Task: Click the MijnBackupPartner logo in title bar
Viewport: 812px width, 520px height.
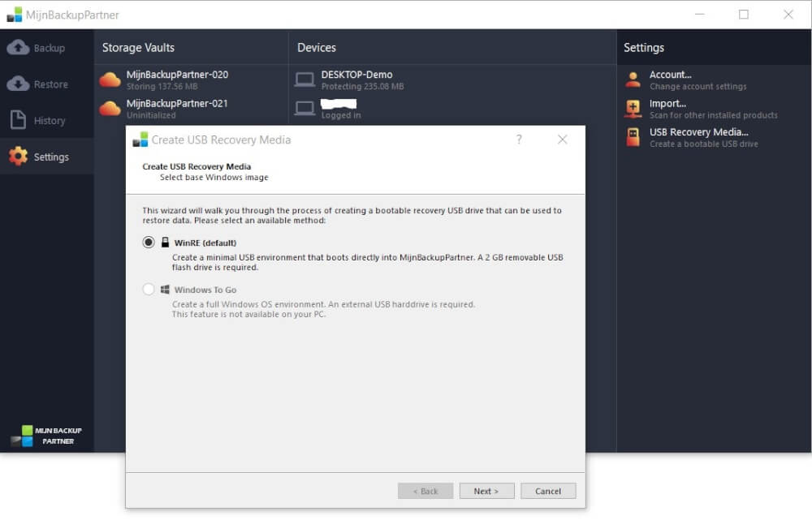Action: tap(15, 15)
